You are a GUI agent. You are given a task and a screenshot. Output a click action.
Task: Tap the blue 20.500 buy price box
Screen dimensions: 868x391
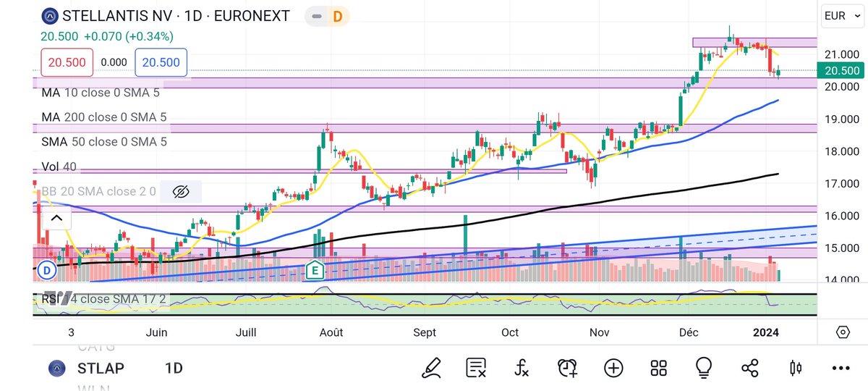pyautogui.click(x=161, y=62)
